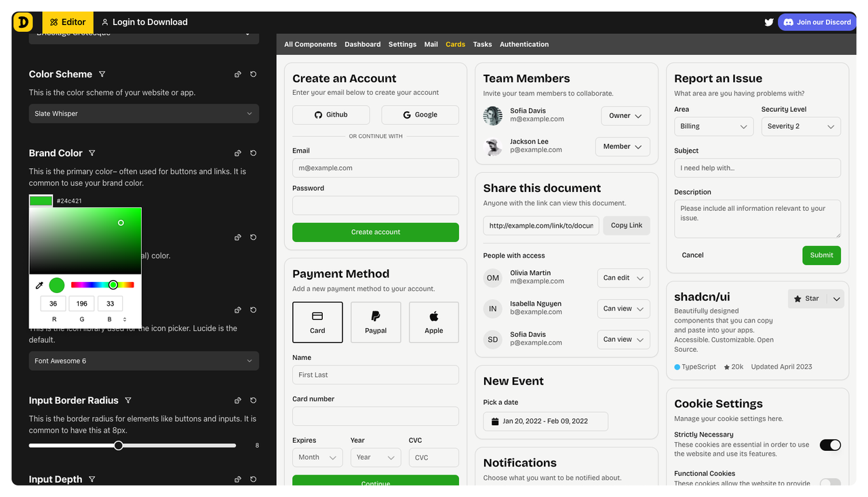The height and width of the screenshot is (497, 868).
Task: Select the Paypal payment option
Action: pyautogui.click(x=376, y=322)
